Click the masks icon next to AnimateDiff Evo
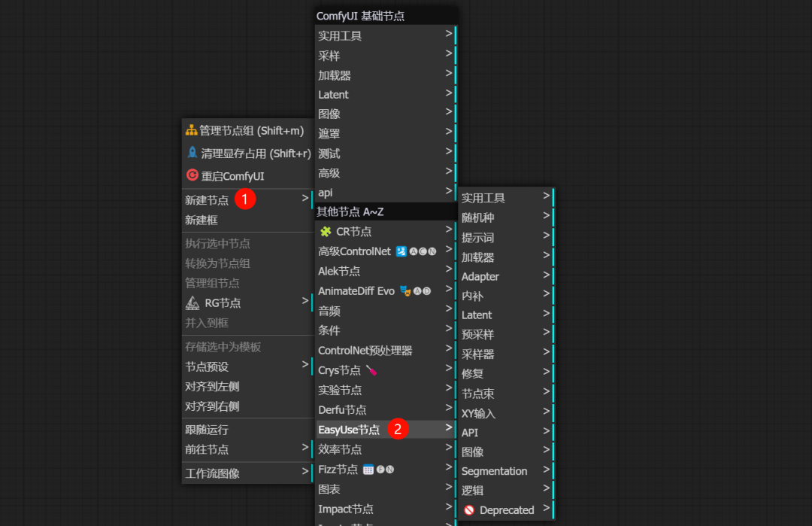Viewport: 812px width, 526px height. pyautogui.click(x=403, y=289)
